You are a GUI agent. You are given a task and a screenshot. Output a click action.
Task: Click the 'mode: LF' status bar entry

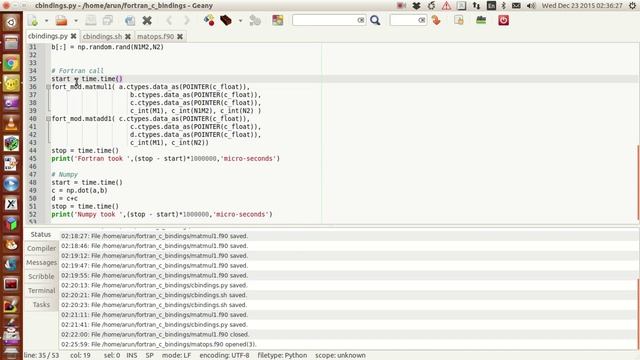177,355
